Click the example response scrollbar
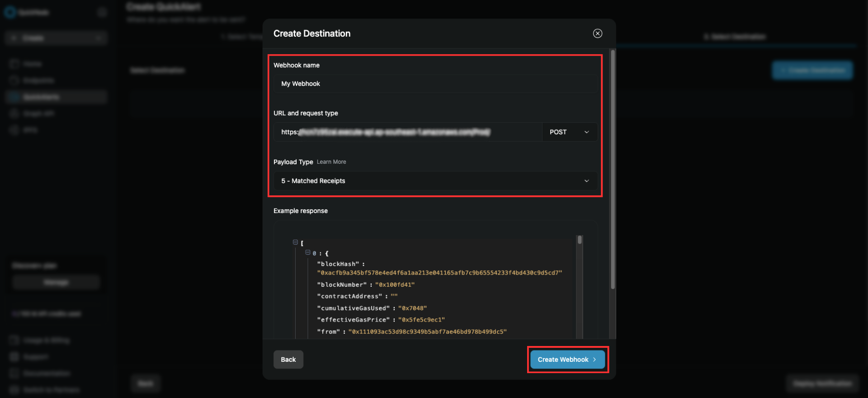868x398 pixels. [580, 240]
